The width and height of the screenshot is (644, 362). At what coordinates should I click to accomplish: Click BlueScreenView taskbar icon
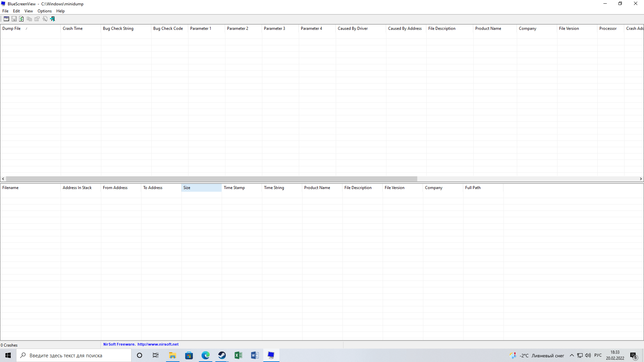pos(271,355)
